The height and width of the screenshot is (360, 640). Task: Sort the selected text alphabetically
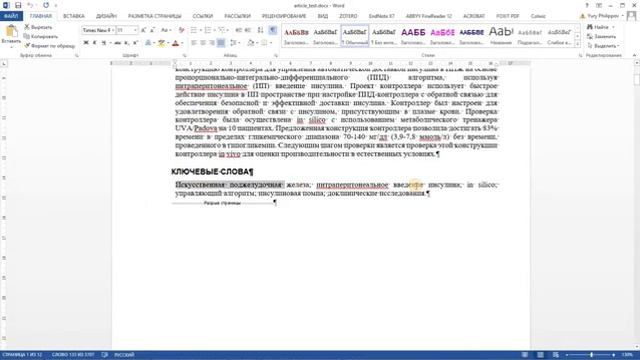tap(260, 30)
